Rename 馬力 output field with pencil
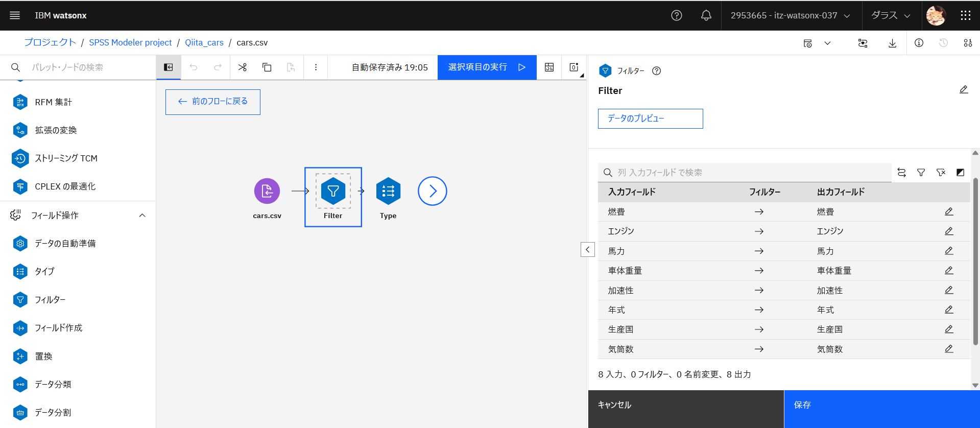 949,251
